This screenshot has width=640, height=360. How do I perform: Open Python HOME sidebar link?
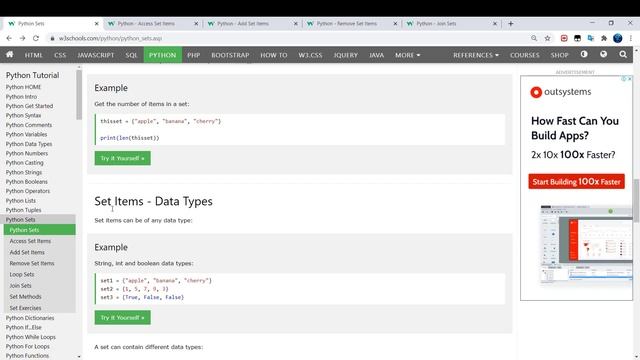(x=24, y=87)
